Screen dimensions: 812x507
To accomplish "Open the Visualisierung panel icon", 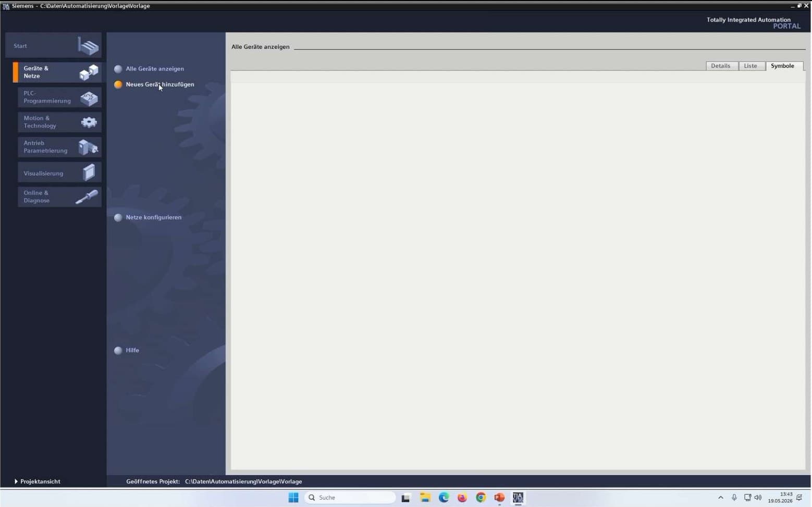I will pyautogui.click(x=89, y=172).
